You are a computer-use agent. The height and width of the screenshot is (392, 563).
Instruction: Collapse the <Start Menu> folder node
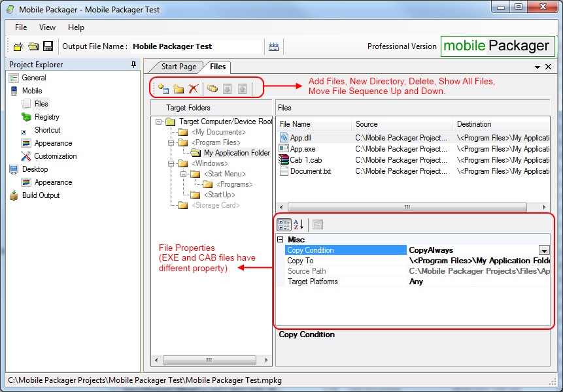(184, 174)
